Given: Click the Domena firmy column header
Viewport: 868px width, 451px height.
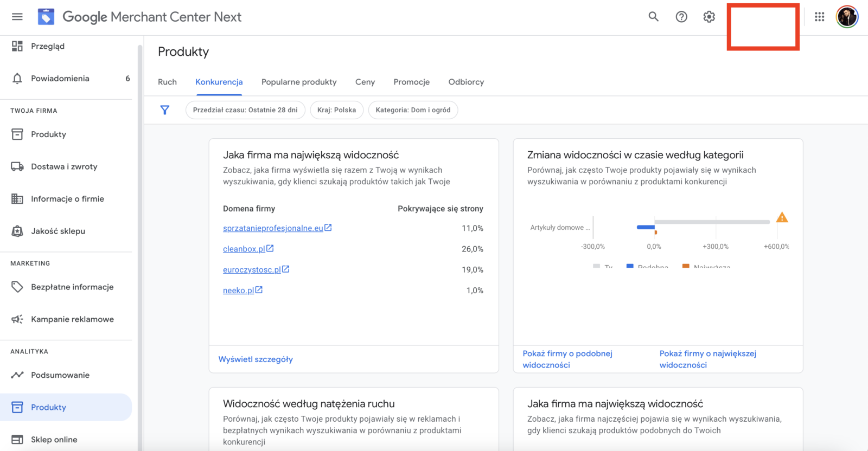Looking at the screenshot, I should (249, 209).
